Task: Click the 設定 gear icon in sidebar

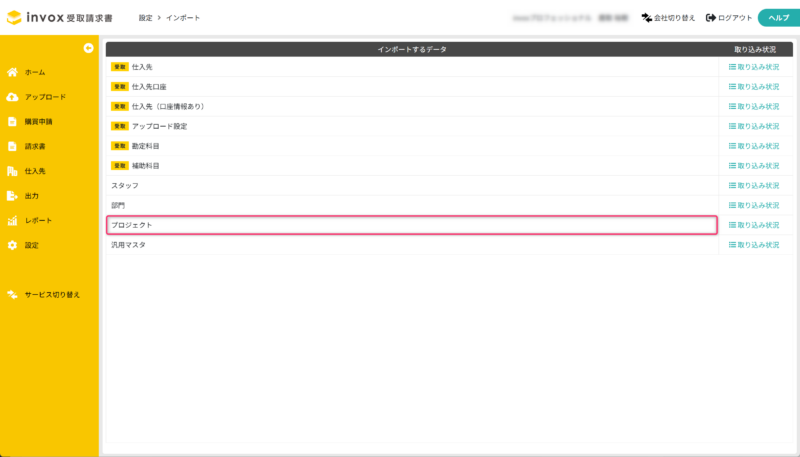Action: tap(12, 245)
